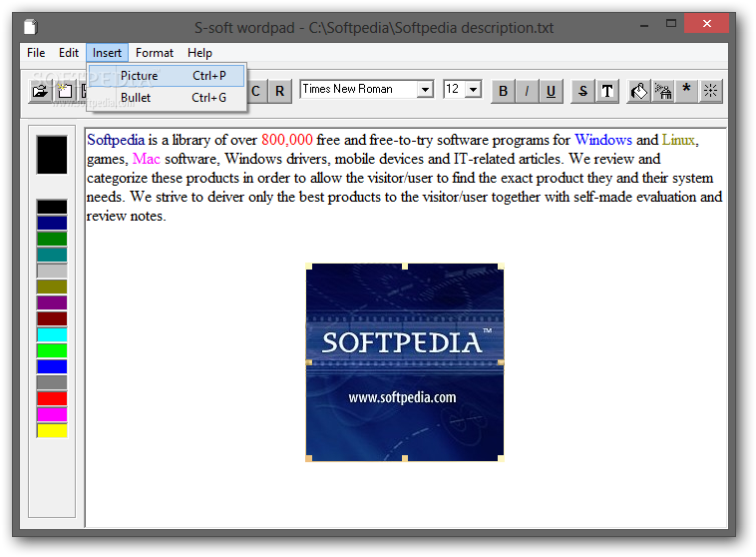
Task: Click the spray can icon
Action: pos(663,91)
